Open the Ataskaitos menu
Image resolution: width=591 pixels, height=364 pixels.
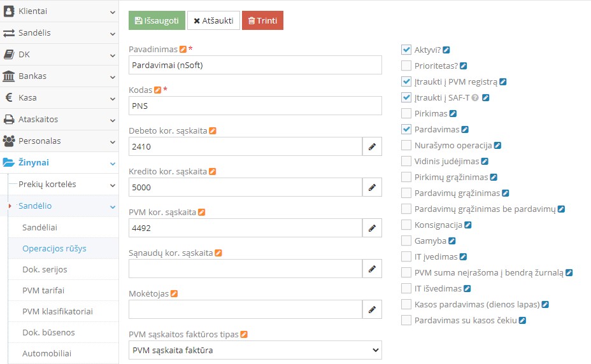pyautogui.click(x=59, y=119)
